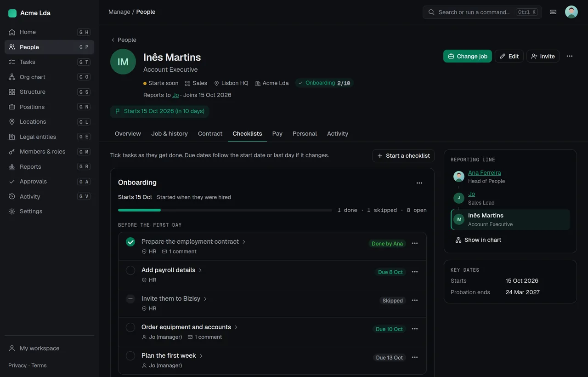Screen dimensions: 588x377
Task: Click Show in chart link
Action: [x=478, y=240]
